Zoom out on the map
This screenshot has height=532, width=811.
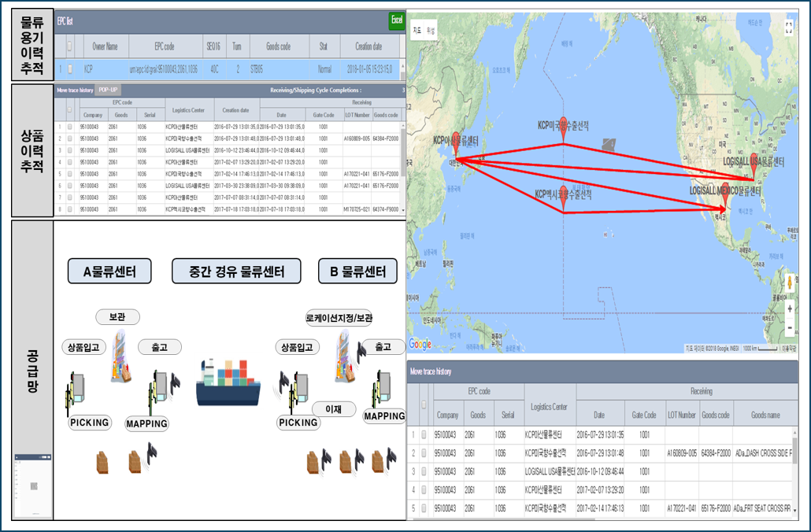pos(790,328)
